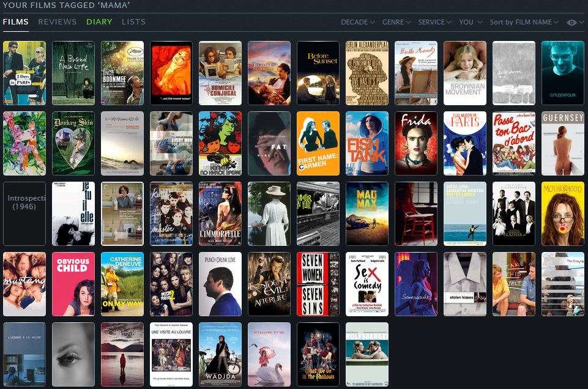588x389 pixels.
Task: Select the Take This Waltz poster
Action: (x=514, y=284)
